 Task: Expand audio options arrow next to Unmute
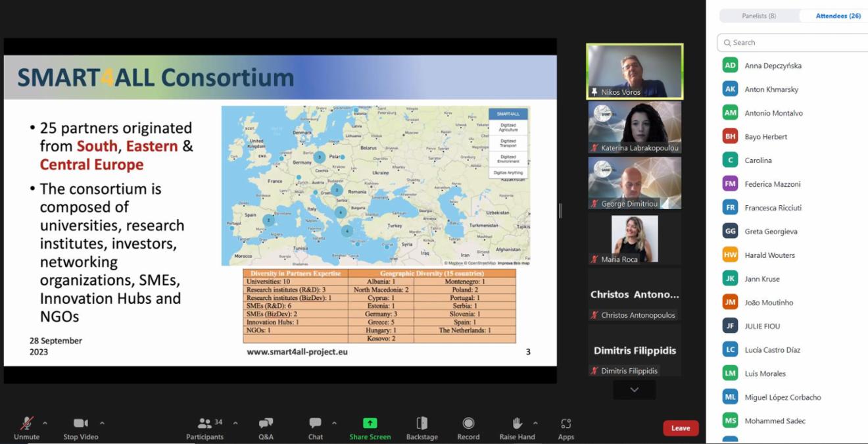[x=45, y=423]
